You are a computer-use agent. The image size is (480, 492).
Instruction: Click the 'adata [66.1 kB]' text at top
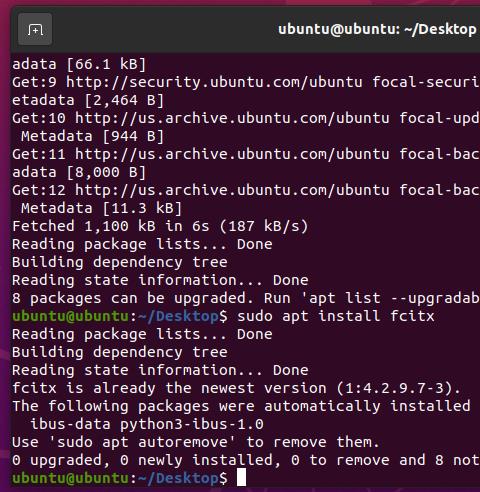tap(79, 64)
